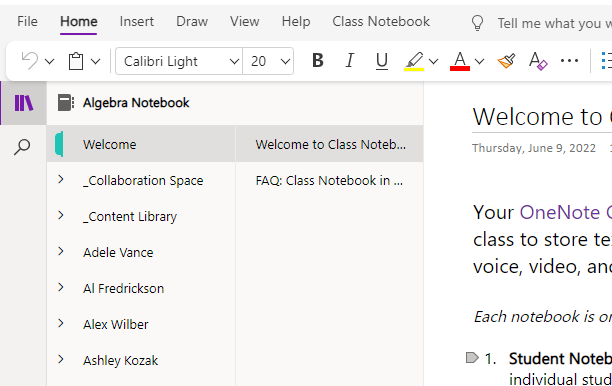Open the Welcome to Class Notebook page
The width and height of the screenshot is (612, 386).
click(330, 144)
